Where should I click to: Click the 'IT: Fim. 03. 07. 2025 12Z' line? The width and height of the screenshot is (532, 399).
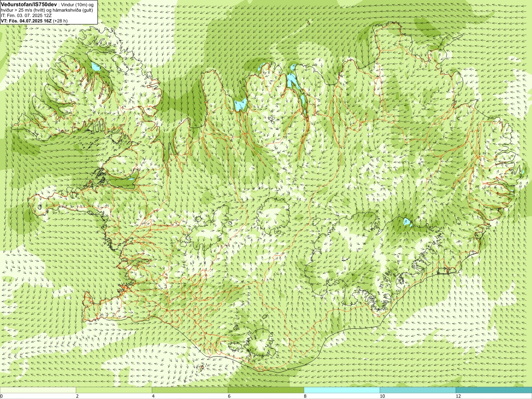[x=27, y=15]
